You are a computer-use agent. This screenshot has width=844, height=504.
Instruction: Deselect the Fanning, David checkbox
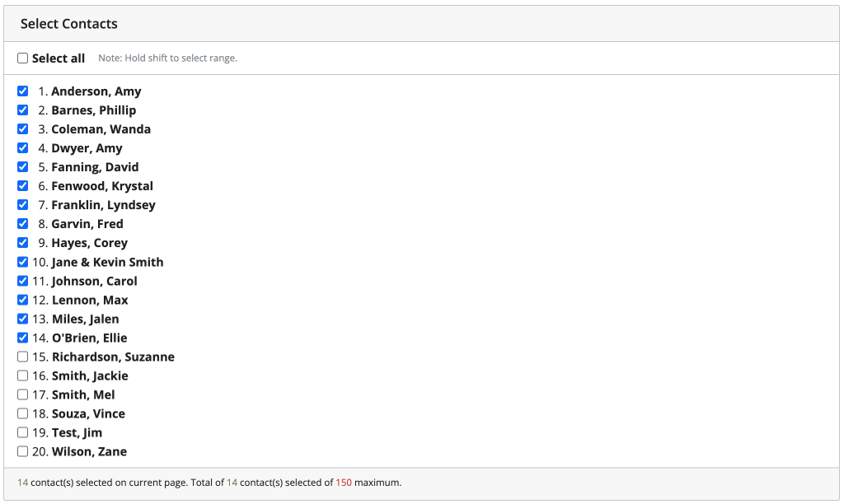click(23, 167)
